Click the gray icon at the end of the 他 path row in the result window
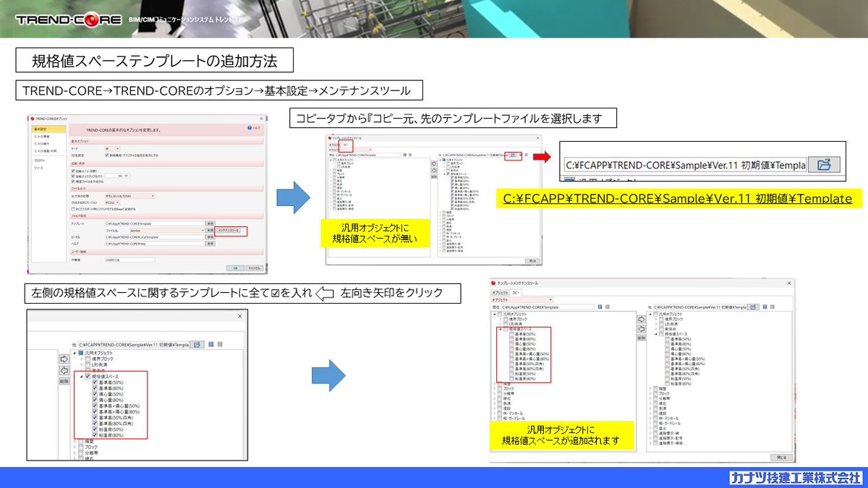The width and height of the screenshot is (868, 488). 773,307
